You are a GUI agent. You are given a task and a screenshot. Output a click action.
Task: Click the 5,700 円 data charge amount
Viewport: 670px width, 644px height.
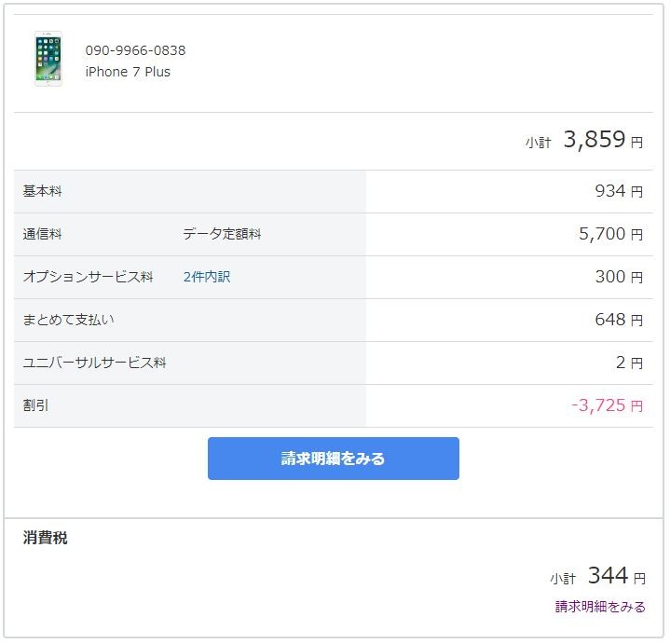pos(611,234)
